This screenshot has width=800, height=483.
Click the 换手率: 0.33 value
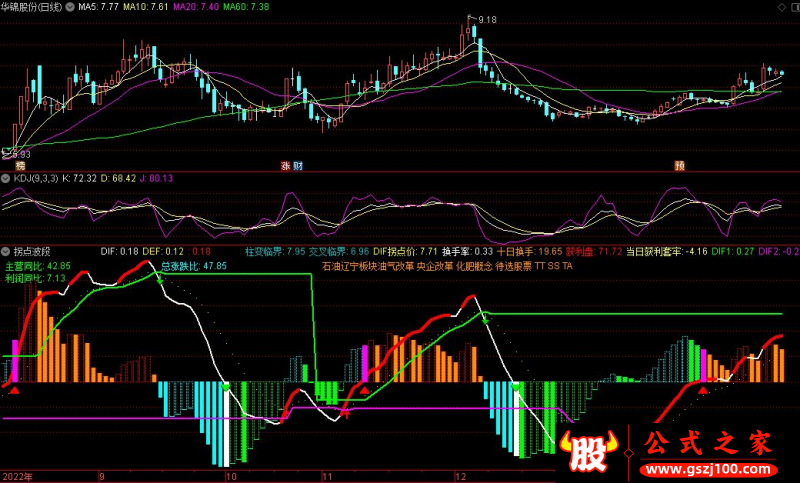(467, 251)
